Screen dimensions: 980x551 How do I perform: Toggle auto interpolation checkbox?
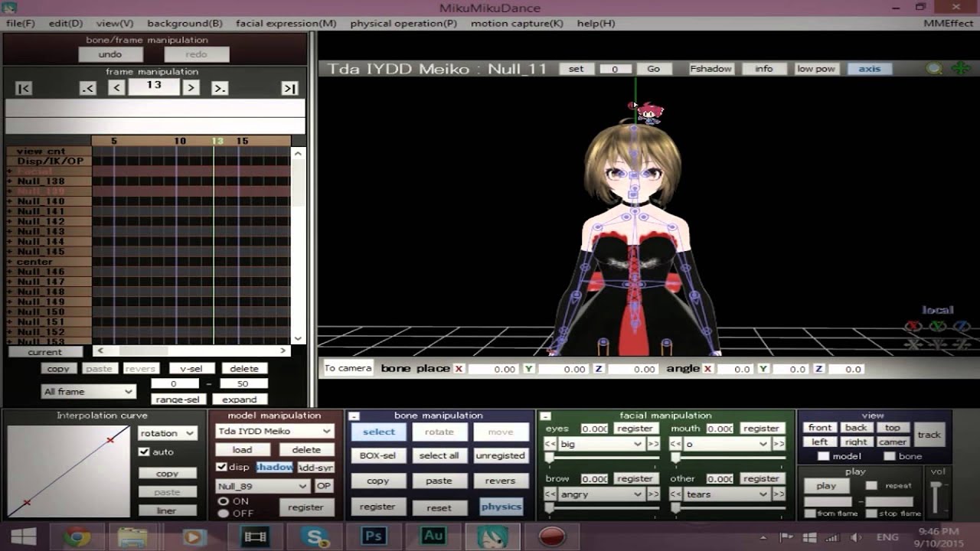click(144, 452)
